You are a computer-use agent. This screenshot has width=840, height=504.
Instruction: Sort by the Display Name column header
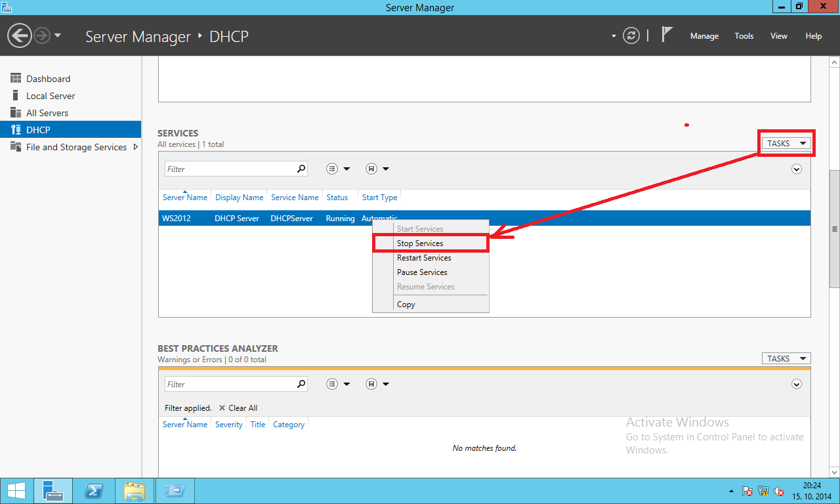click(x=239, y=198)
